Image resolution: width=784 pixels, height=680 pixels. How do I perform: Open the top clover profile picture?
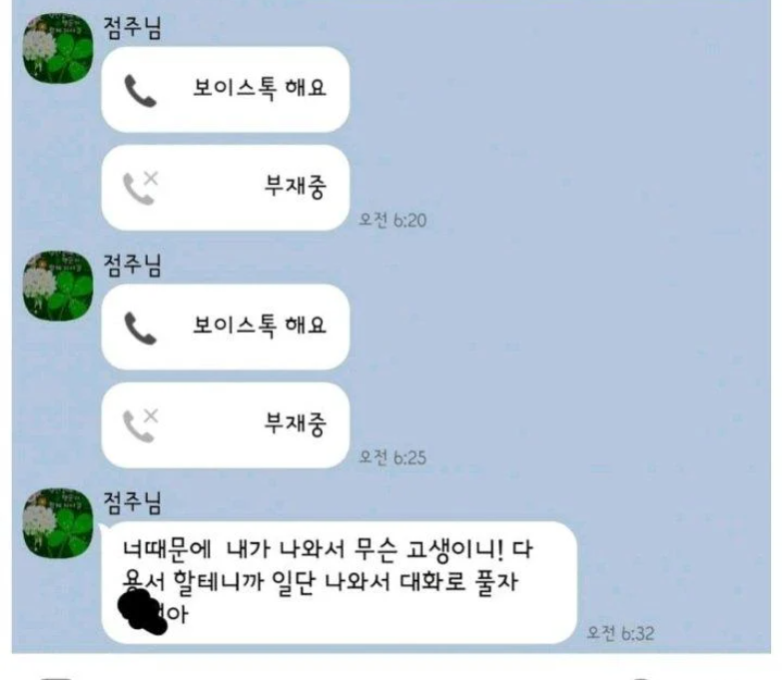coord(58,48)
